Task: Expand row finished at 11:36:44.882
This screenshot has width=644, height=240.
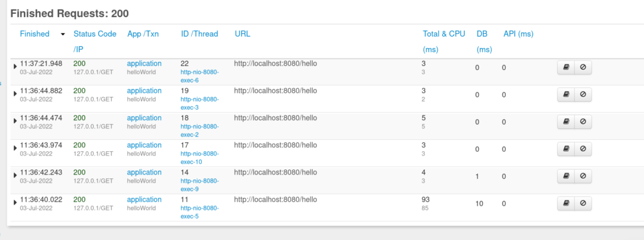Action: coord(15,93)
